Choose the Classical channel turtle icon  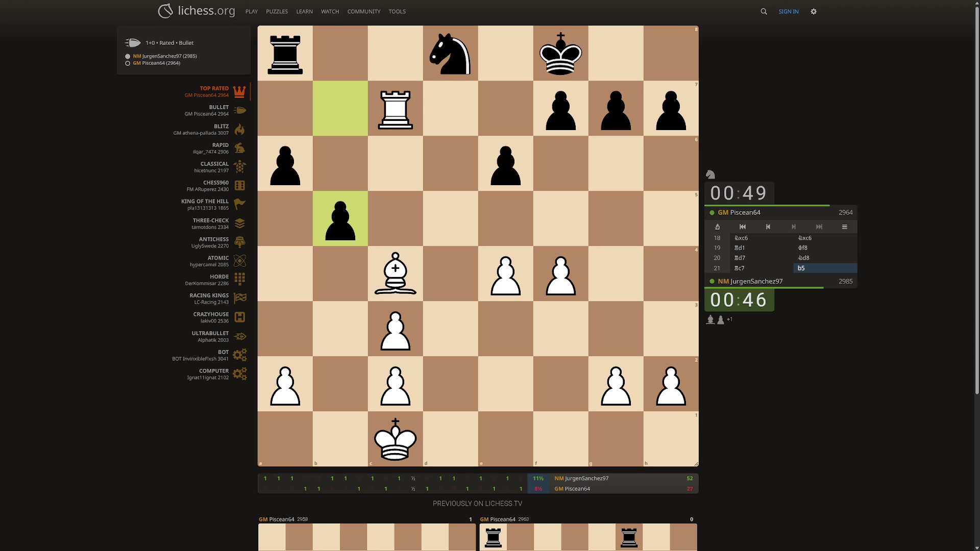click(x=239, y=167)
